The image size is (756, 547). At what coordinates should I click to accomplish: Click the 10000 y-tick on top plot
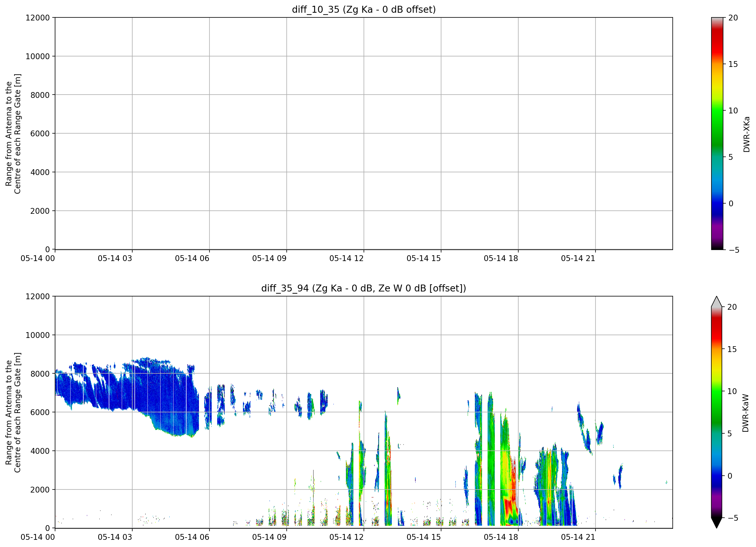(38, 56)
